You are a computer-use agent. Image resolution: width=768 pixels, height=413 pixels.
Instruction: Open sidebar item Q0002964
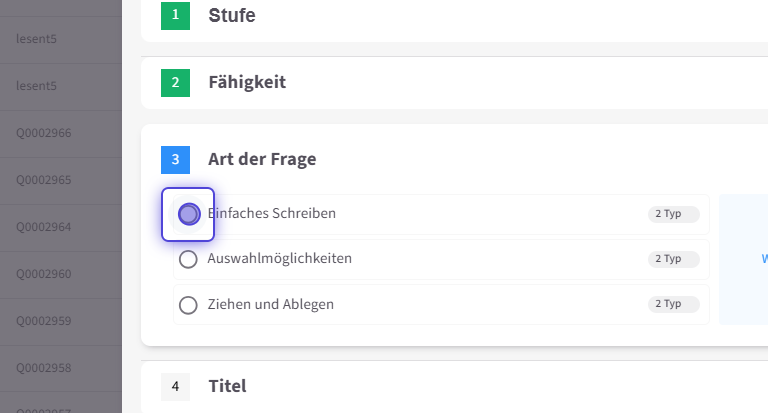coord(44,227)
